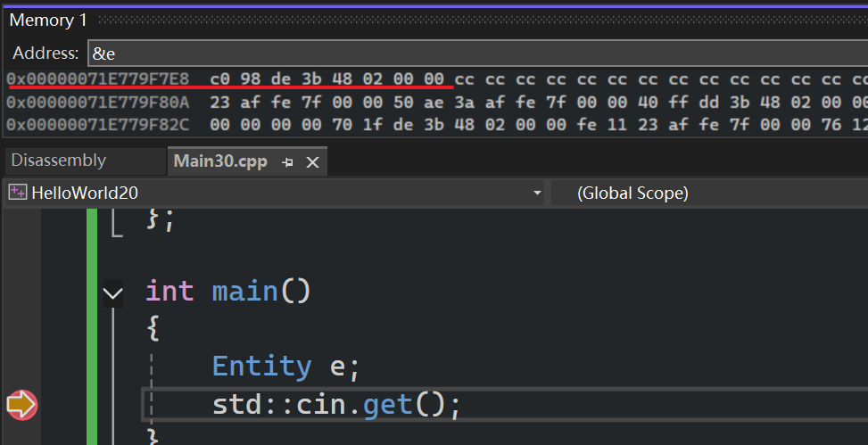Screen dimensions: 868x445
Task: Click the HelloWorld20 project icon
Action: [17, 193]
